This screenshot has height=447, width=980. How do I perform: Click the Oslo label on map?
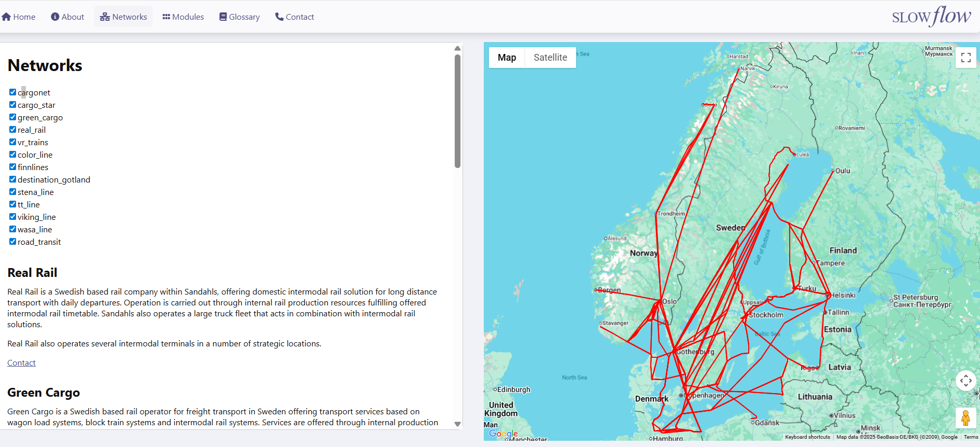tap(669, 301)
